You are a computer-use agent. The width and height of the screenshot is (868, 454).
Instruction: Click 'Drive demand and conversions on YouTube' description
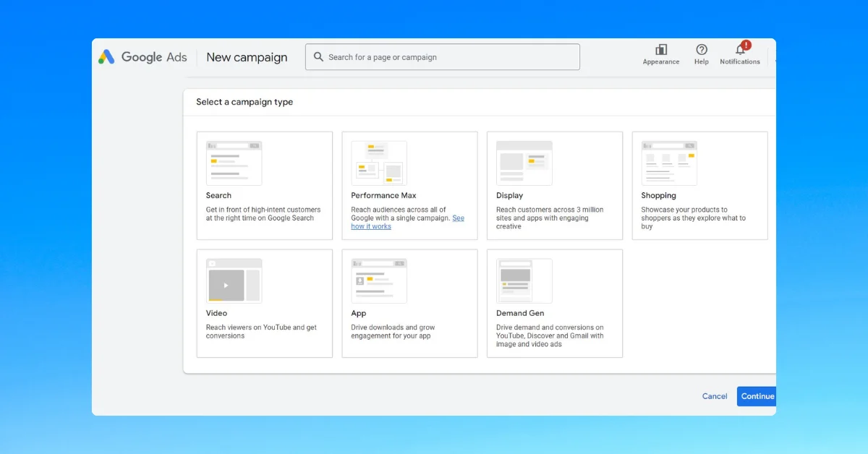[x=550, y=336]
